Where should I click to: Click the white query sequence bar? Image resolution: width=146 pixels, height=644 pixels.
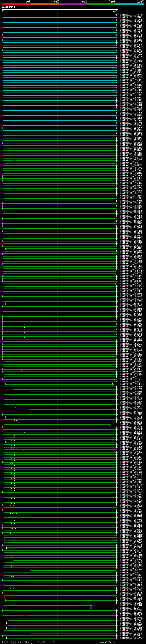60,10
